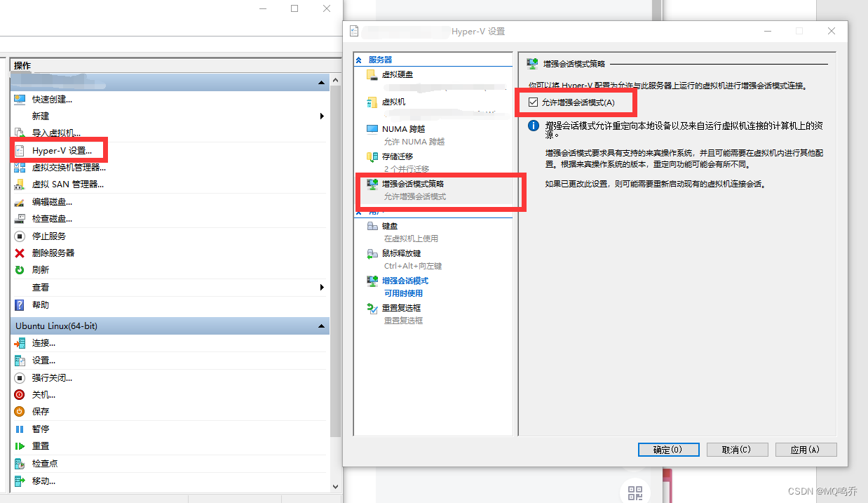
Task: Open 虚拟交换机管理器 via its icon
Action: point(20,168)
